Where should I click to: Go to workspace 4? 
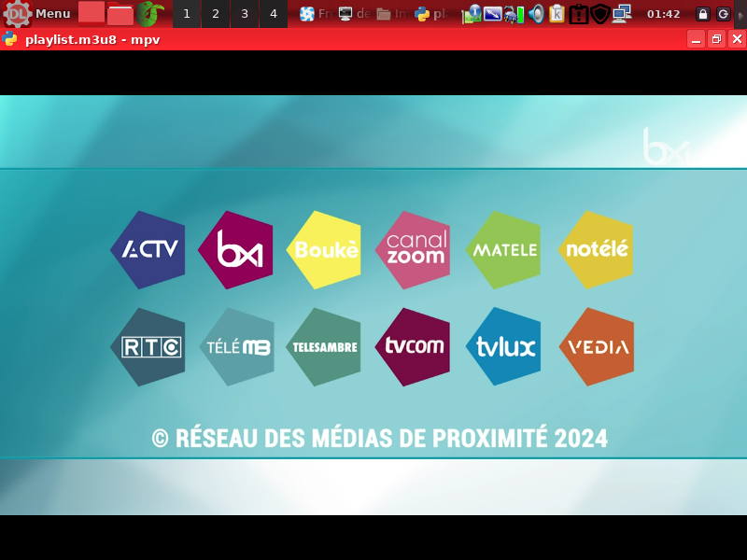tap(273, 14)
